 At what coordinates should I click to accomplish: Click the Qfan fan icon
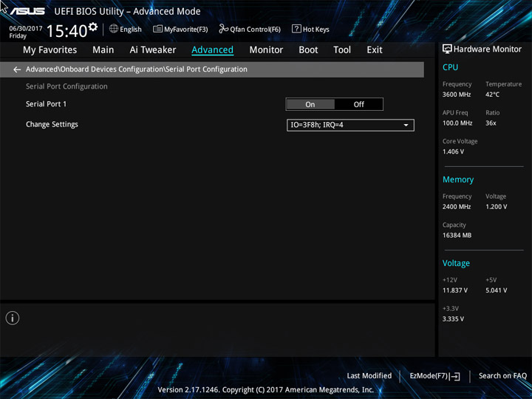(x=223, y=29)
